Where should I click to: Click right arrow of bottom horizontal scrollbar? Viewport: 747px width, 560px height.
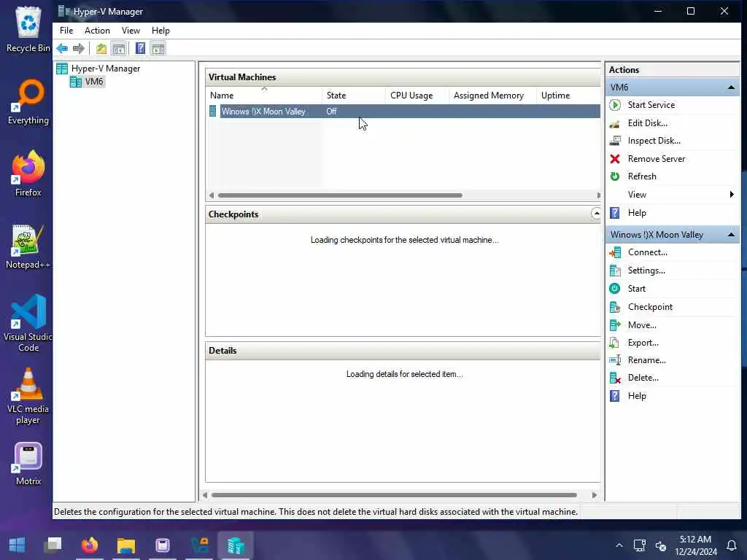point(594,495)
